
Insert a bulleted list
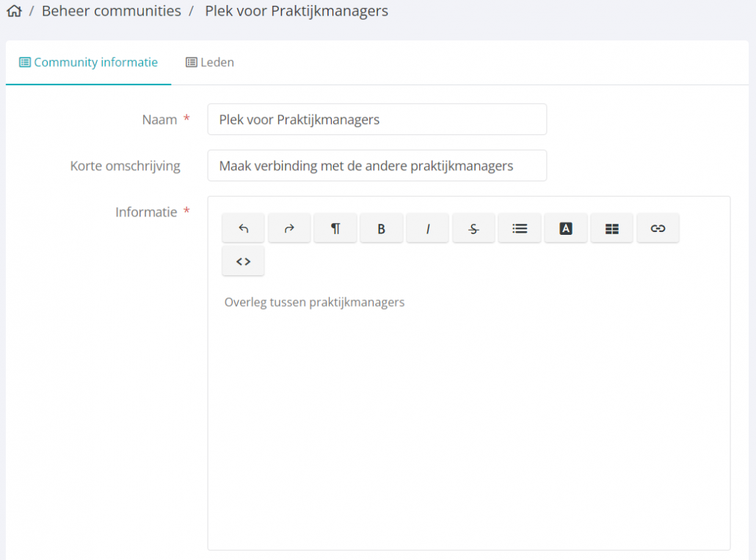click(x=520, y=228)
